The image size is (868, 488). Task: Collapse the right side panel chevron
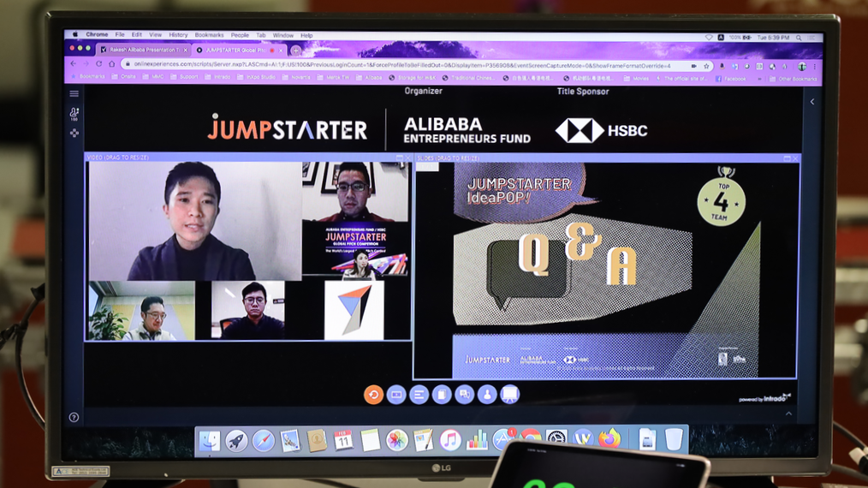[812, 102]
